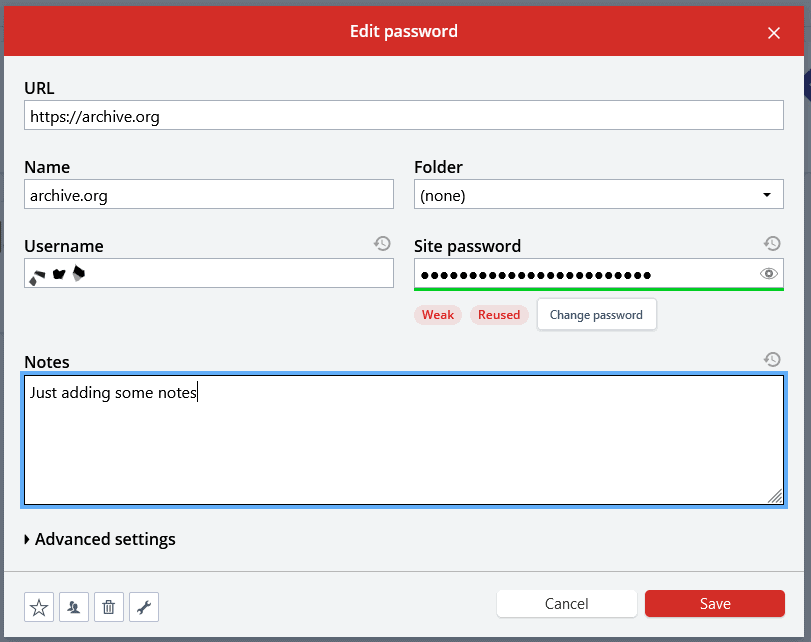The height and width of the screenshot is (642, 811).
Task: Save the password entry
Action: [x=715, y=604]
